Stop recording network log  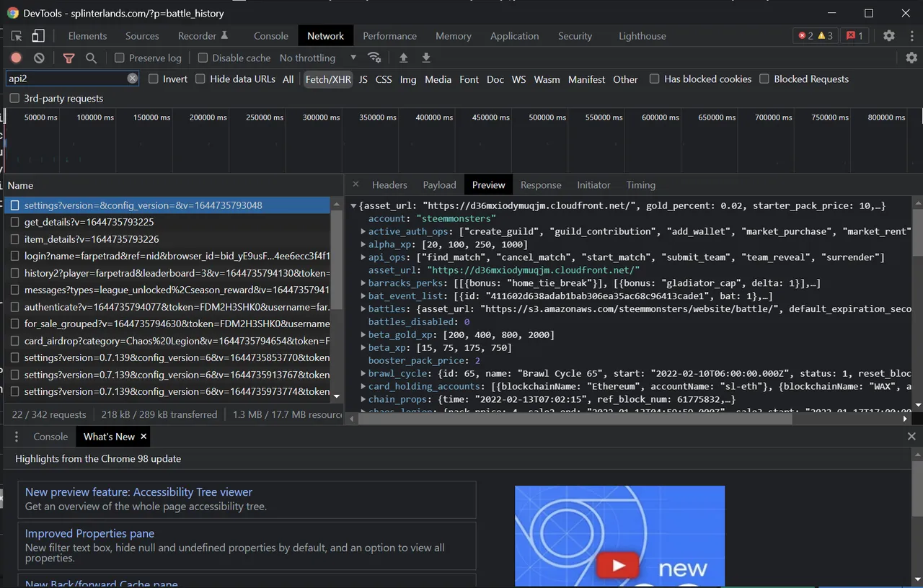[x=17, y=58]
